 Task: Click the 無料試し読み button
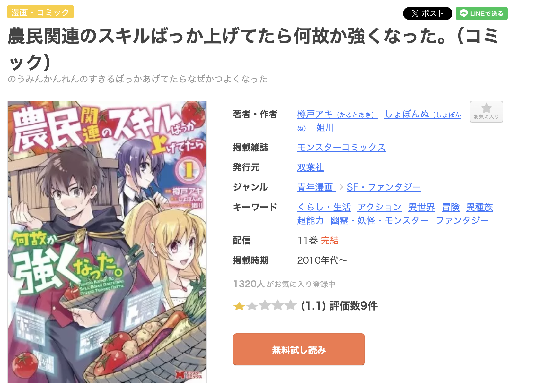(299, 349)
